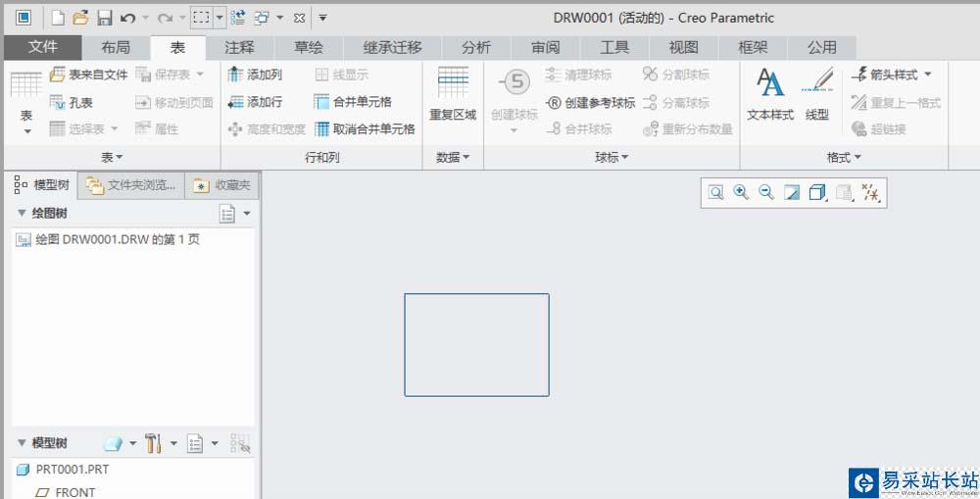The image size is (980, 499).
Task: Click the Creo application logo icon
Action: 24,18
